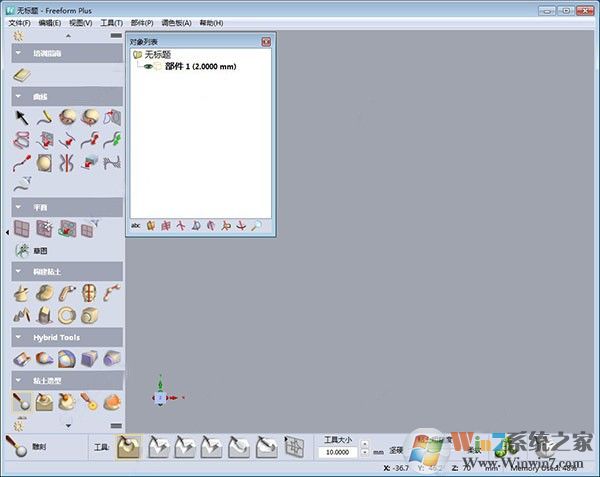
Task: Click the left-edge palette collapse triangle
Action: (x=7, y=232)
